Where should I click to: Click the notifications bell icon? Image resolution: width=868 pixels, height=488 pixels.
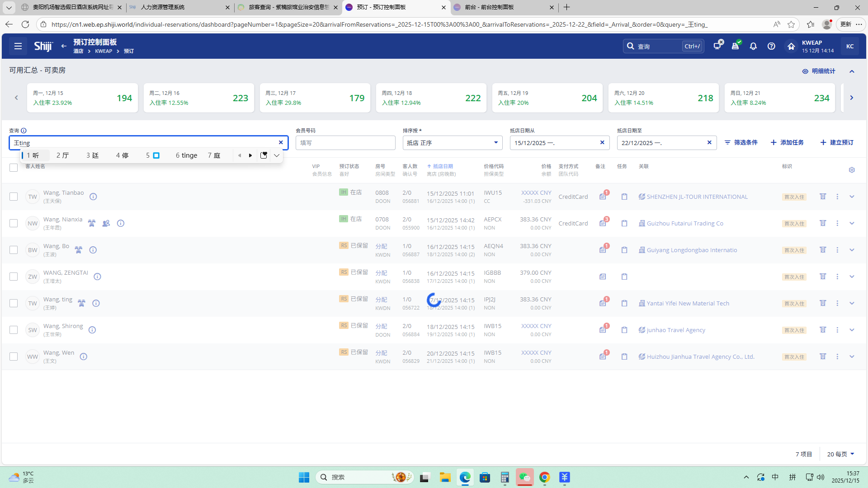[753, 46]
